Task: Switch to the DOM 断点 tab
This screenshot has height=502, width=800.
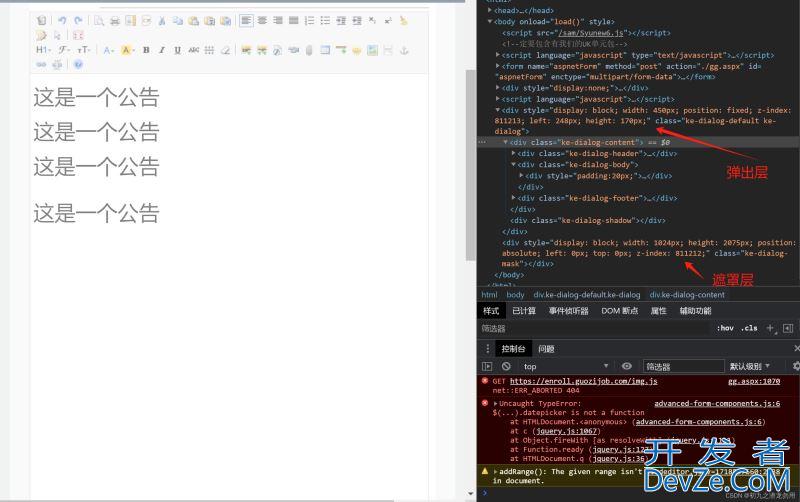Action: 619,311
